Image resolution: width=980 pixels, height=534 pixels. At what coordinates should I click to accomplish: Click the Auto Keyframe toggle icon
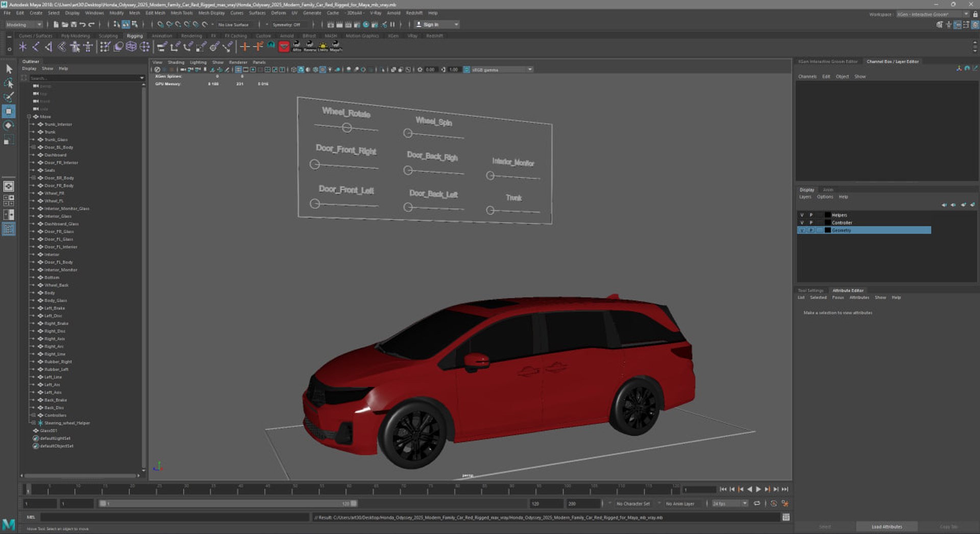coord(774,503)
